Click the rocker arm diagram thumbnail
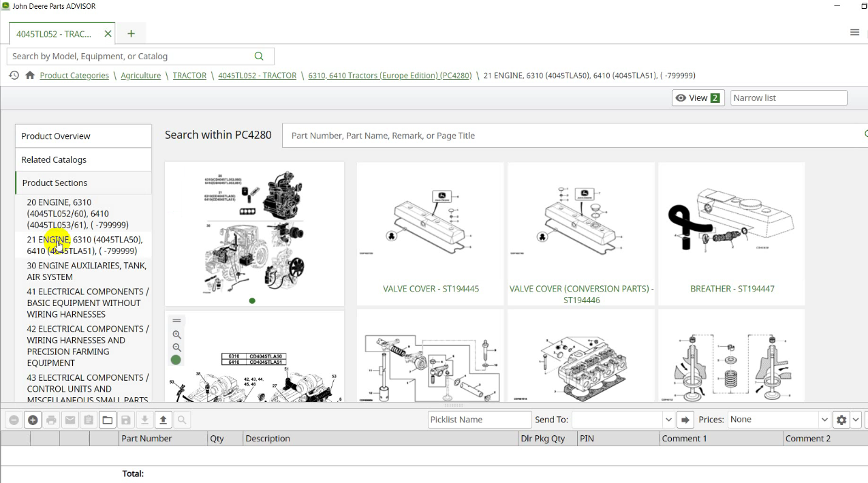This screenshot has width=868, height=483. click(x=431, y=356)
